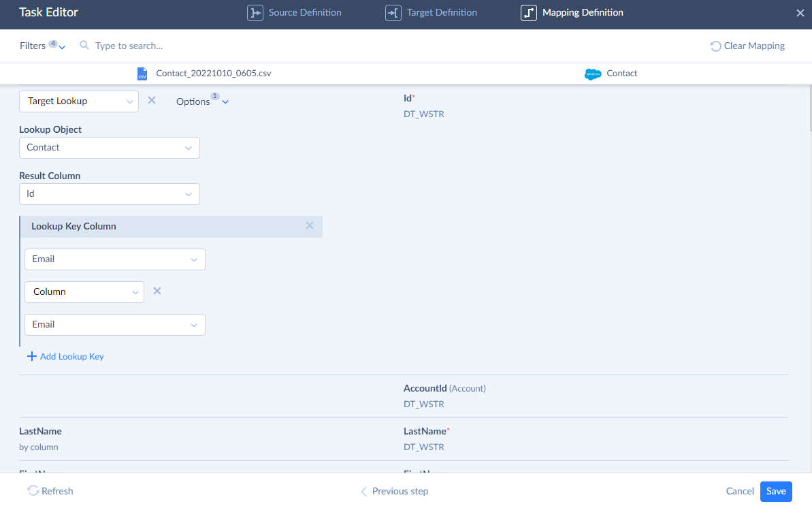Open the Filters menu

(42, 46)
